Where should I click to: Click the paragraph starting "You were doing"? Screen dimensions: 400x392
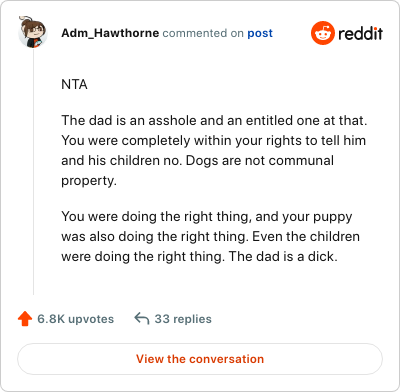coord(210,236)
